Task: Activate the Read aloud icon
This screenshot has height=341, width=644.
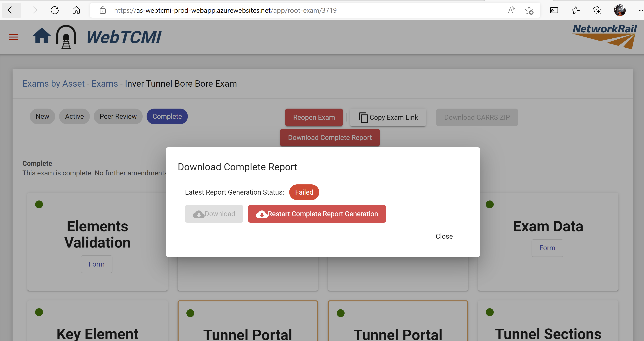Action: 512,10
